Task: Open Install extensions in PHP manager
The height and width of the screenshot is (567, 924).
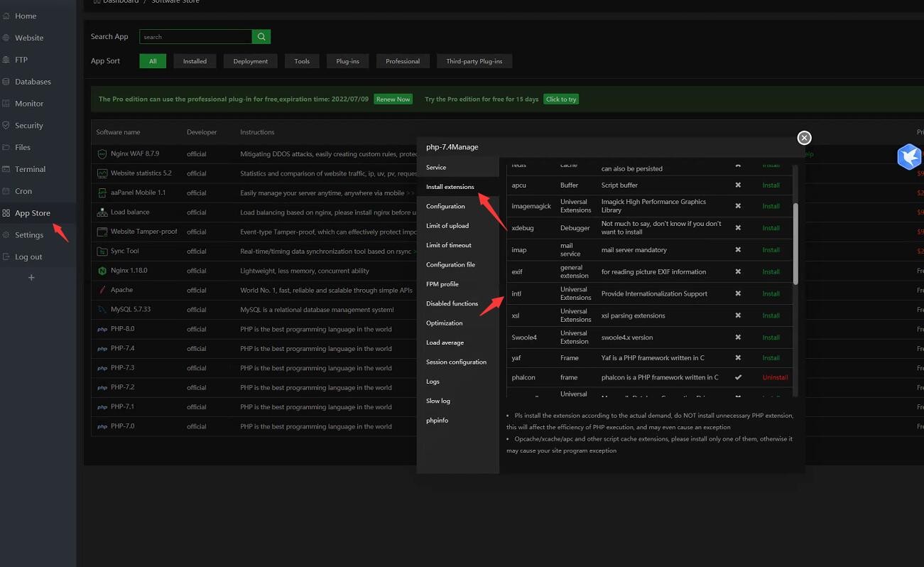Action: tap(450, 187)
